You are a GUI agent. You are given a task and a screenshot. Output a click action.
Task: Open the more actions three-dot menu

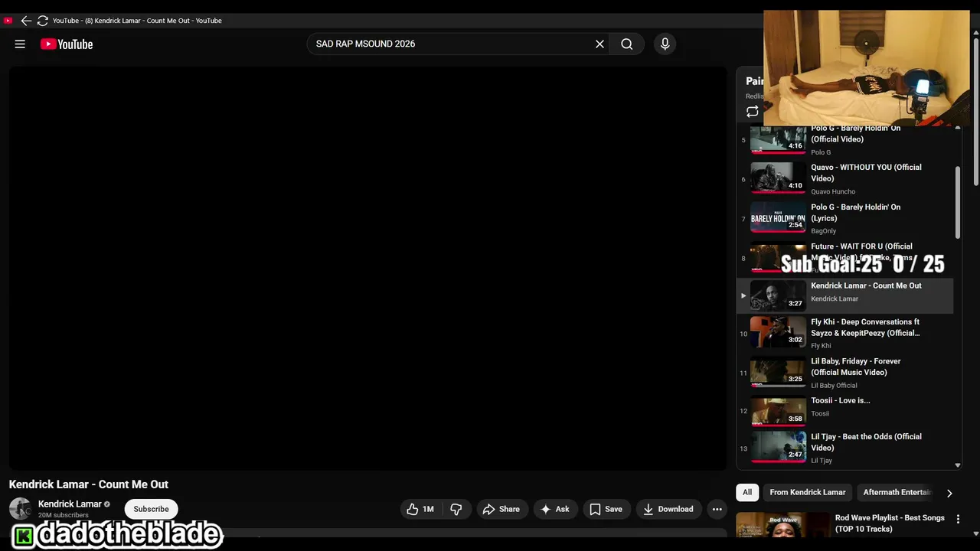click(x=717, y=509)
